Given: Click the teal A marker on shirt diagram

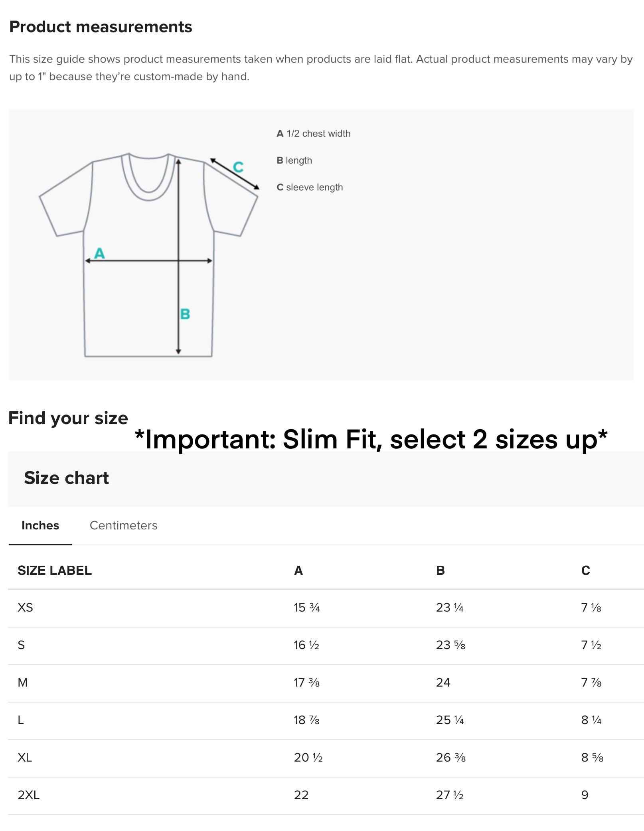Looking at the screenshot, I should [x=99, y=253].
